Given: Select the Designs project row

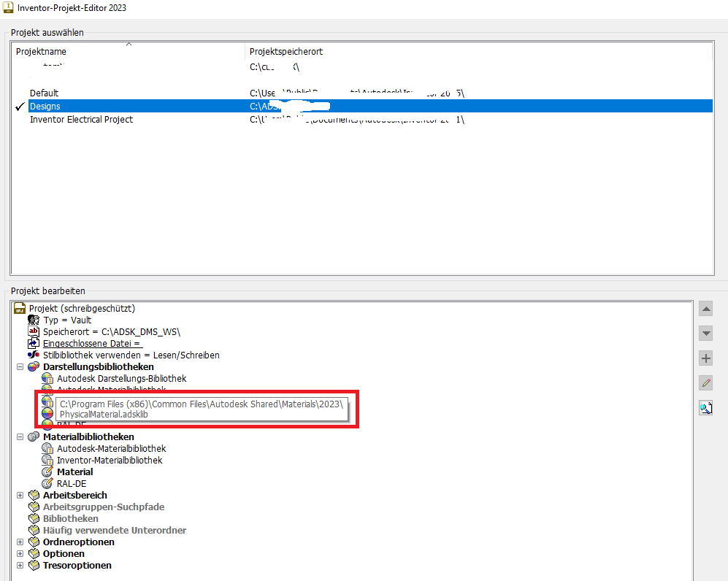Looking at the screenshot, I should tap(370, 107).
